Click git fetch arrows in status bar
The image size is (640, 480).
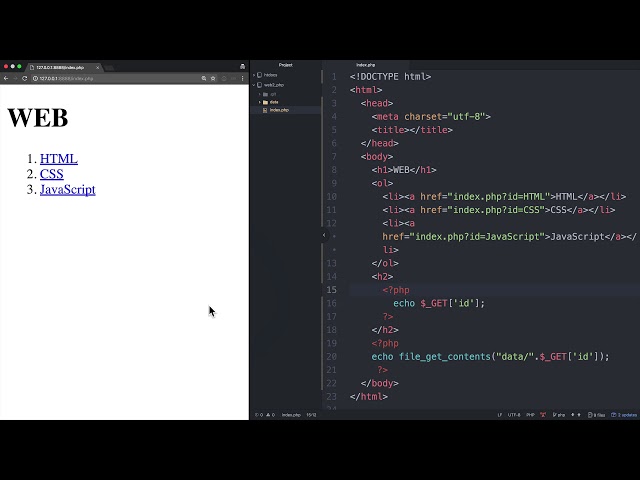576,415
